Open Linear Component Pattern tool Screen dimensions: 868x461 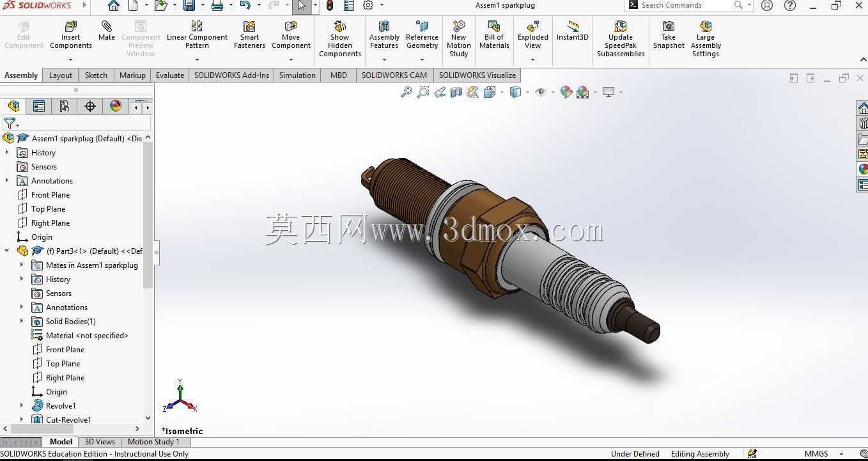(197, 35)
